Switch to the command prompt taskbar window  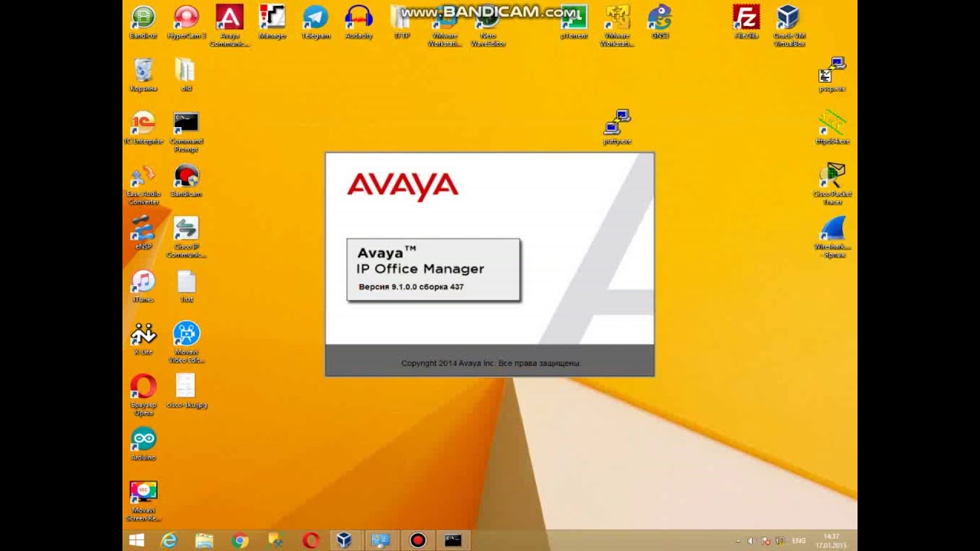click(453, 540)
